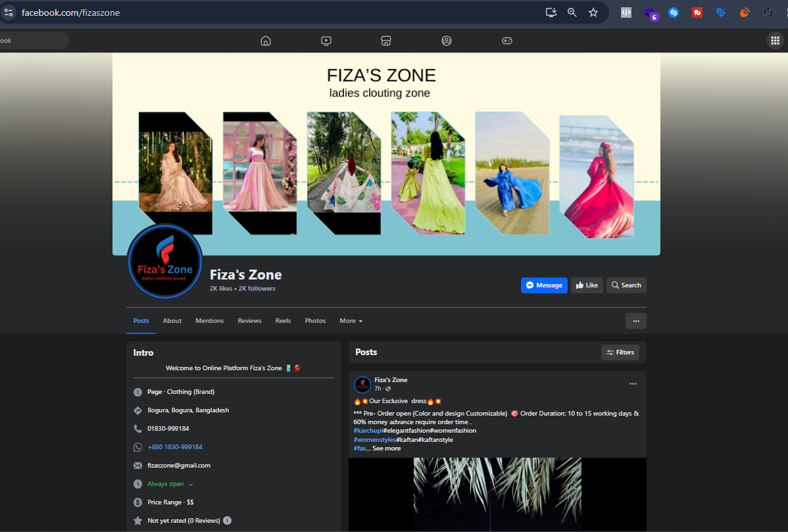Like the Fiza's Zone page
Screen dimensions: 788x532
pos(587,285)
